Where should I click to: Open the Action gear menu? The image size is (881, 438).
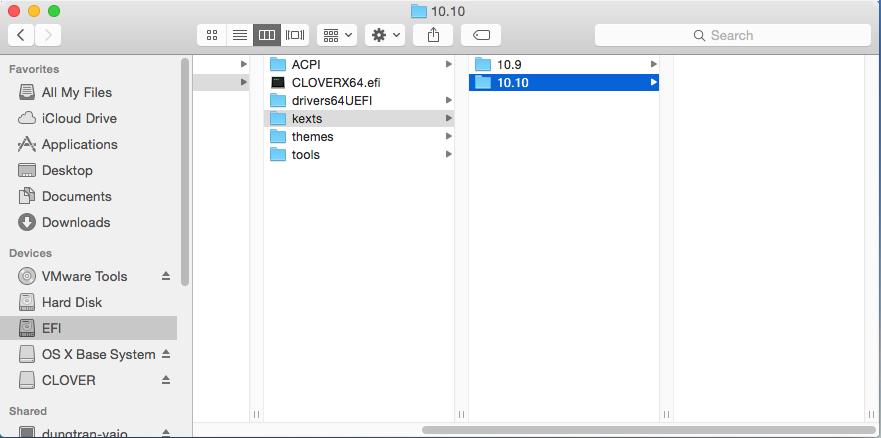385,35
